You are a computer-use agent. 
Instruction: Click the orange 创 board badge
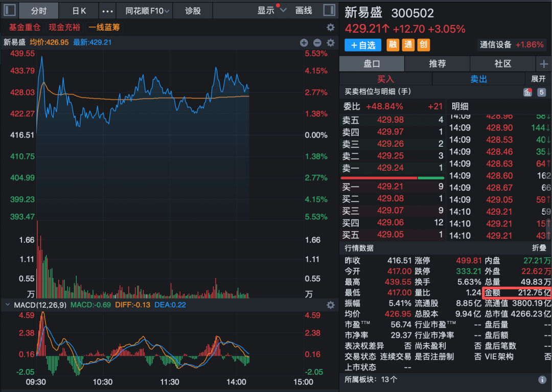pyautogui.click(x=423, y=45)
